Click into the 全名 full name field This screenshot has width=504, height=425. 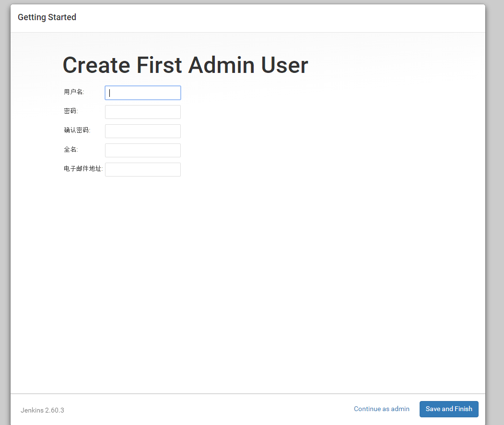pyautogui.click(x=142, y=151)
